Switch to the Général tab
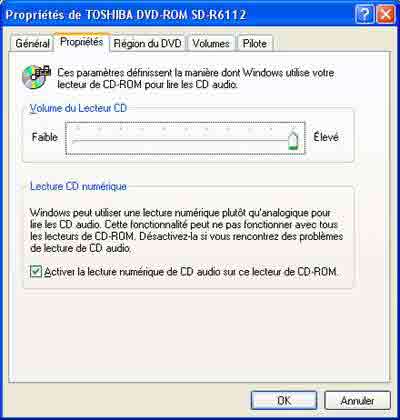This screenshot has height=420, width=400. coord(32,44)
